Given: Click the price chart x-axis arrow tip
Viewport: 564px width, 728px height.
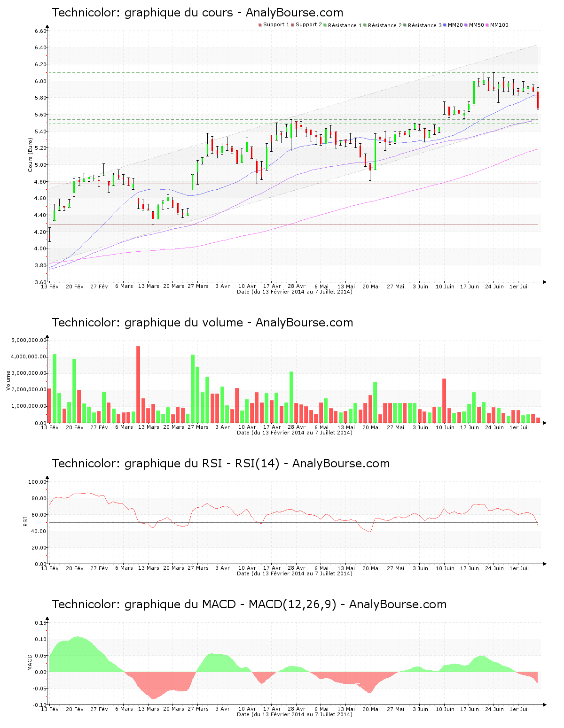Looking at the screenshot, I should pos(544,282).
